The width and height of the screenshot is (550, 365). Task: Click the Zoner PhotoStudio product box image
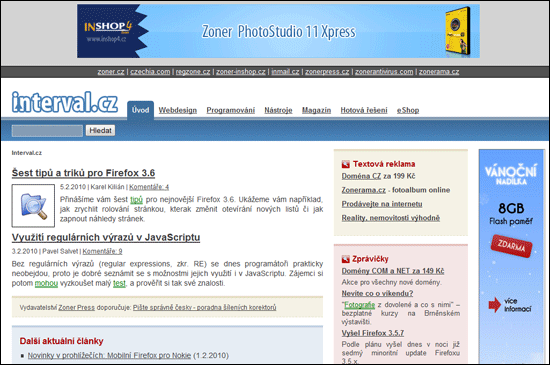point(458,31)
